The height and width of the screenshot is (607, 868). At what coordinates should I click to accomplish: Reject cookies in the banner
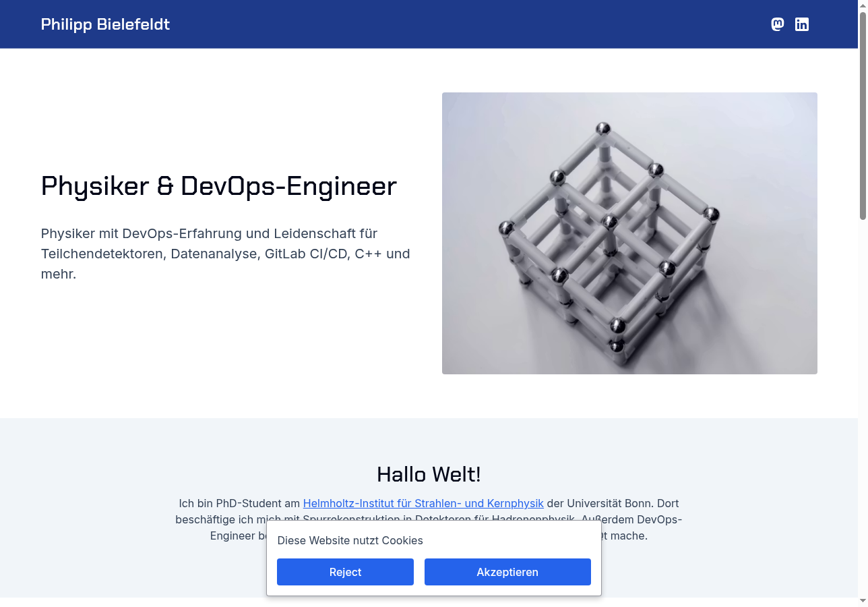345,572
